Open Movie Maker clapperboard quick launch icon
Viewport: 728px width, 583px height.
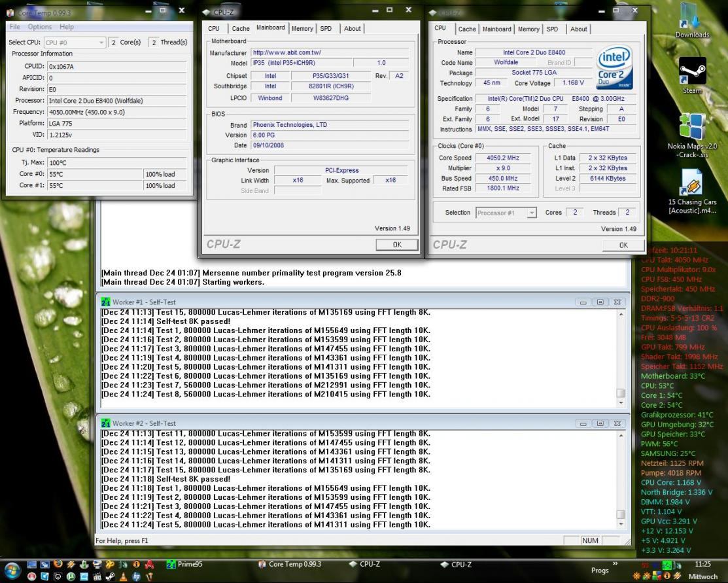point(97,576)
